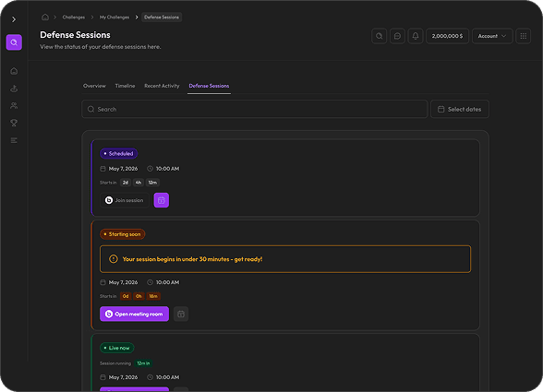Switch to the Overview tab

[94, 86]
